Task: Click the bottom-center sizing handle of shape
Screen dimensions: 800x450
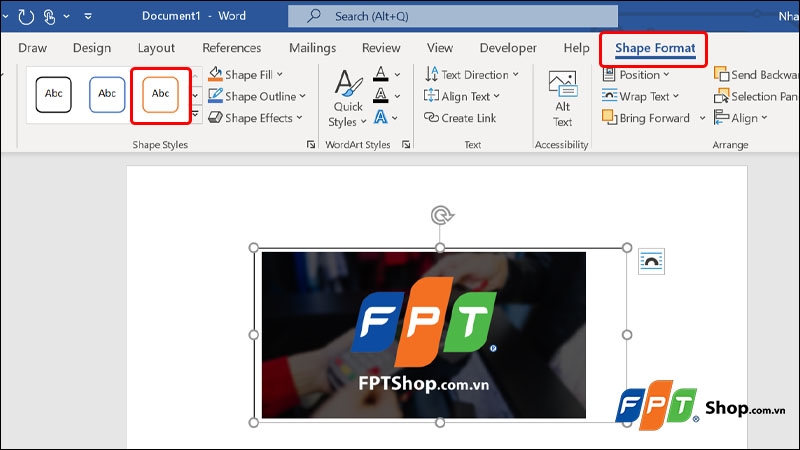Action: (440, 422)
